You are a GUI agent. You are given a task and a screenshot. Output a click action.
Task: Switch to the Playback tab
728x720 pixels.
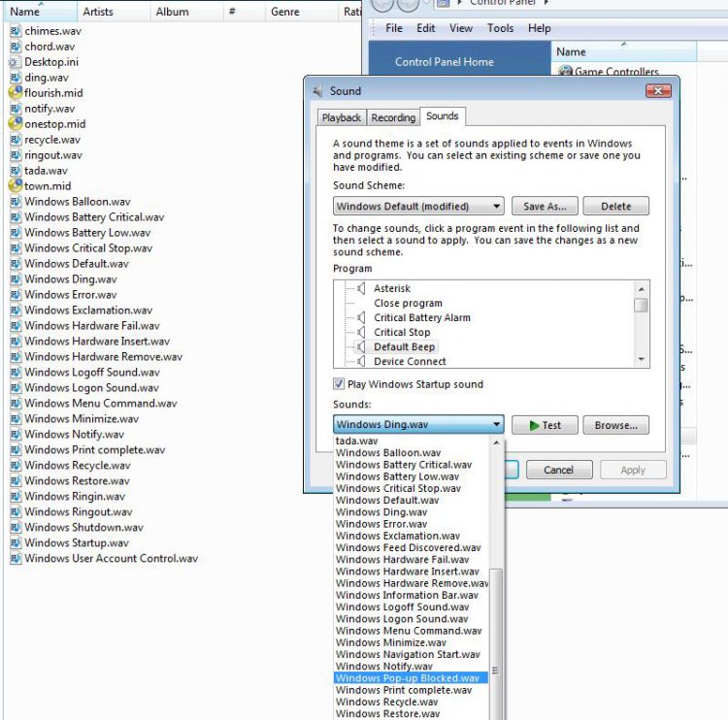coord(342,118)
